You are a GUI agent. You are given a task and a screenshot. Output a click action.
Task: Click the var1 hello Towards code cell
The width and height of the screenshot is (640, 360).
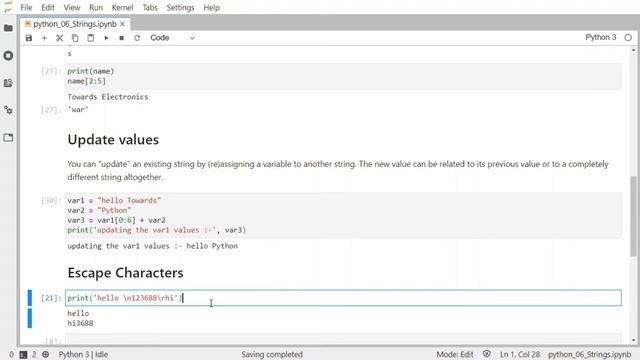(343, 215)
